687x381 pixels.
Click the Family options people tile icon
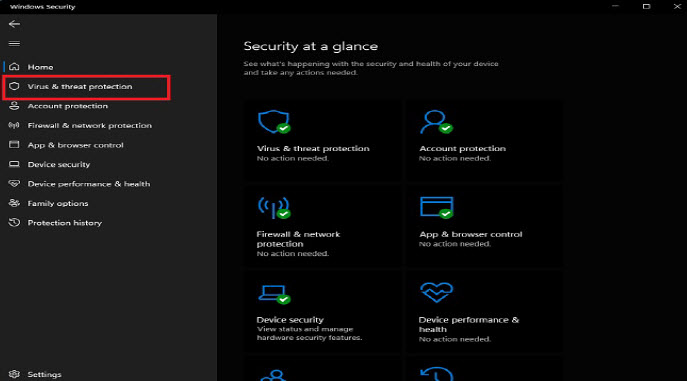click(273, 375)
